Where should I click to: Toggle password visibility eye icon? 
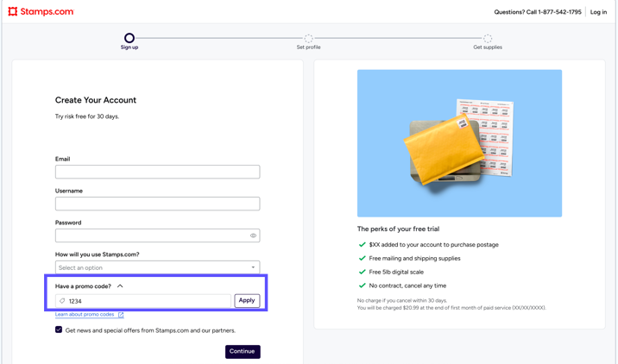pyautogui.click(x=253, y=235)
